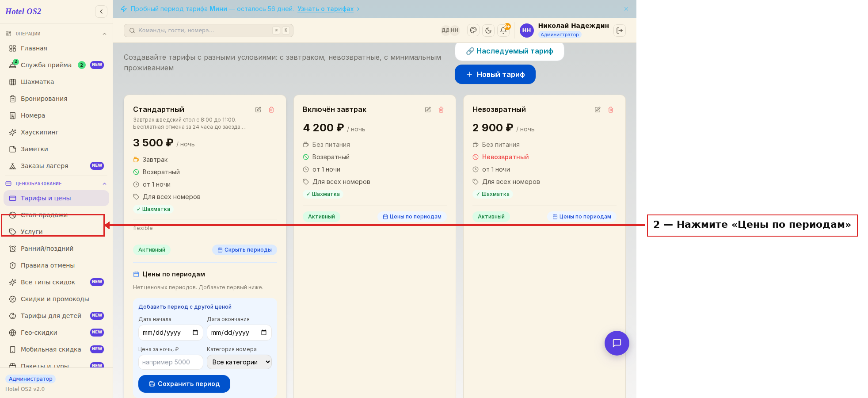Click the ДД НН indicator in the header

[x=450, y=31]
